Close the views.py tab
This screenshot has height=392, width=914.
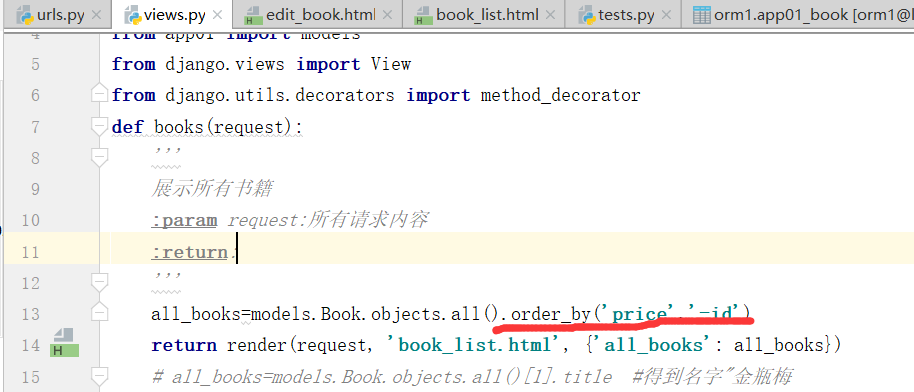pos(217,15)
